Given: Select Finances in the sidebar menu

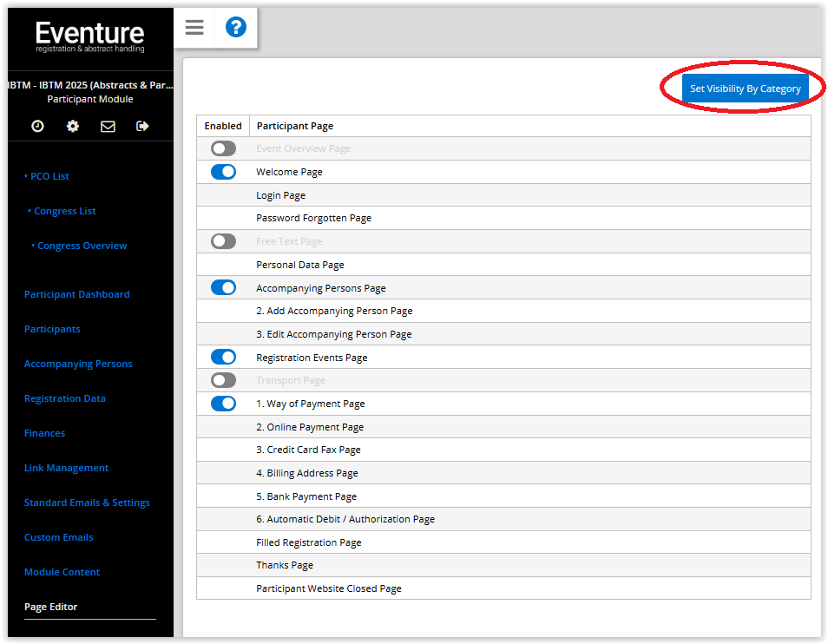Looking at the screenshot, I should (45, 433).
